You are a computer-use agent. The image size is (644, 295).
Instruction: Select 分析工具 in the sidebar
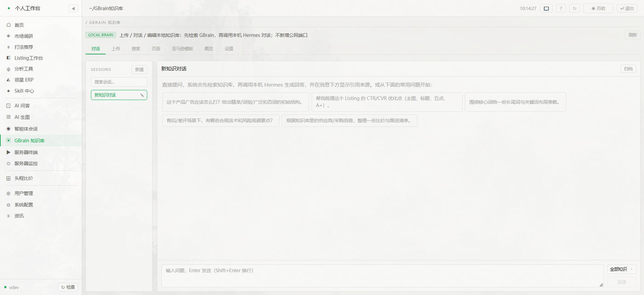tap(41, 69)
